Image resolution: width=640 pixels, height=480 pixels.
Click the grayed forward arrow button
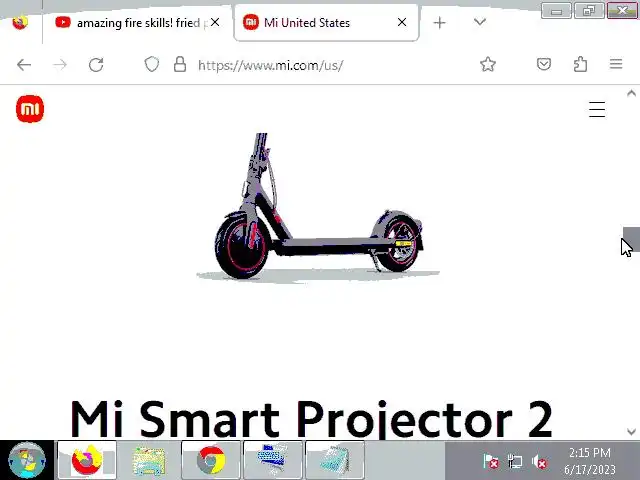click(x=60, y=64)
